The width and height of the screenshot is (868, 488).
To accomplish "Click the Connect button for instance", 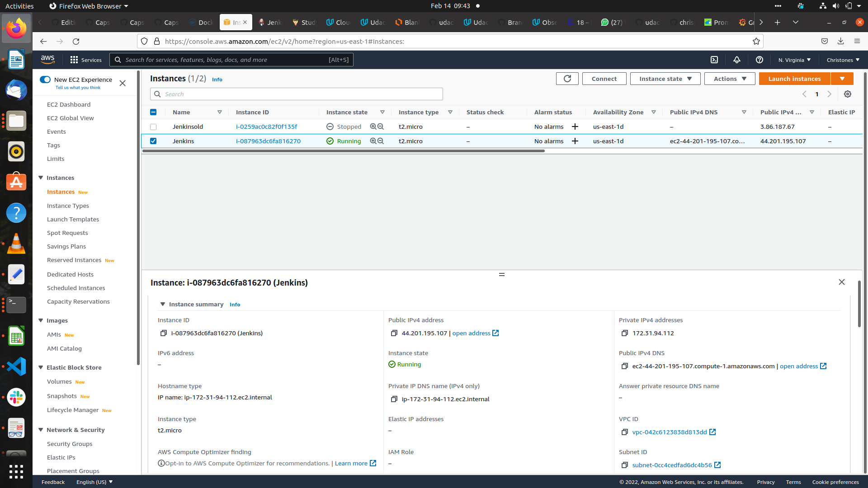I will coord(604,78).
